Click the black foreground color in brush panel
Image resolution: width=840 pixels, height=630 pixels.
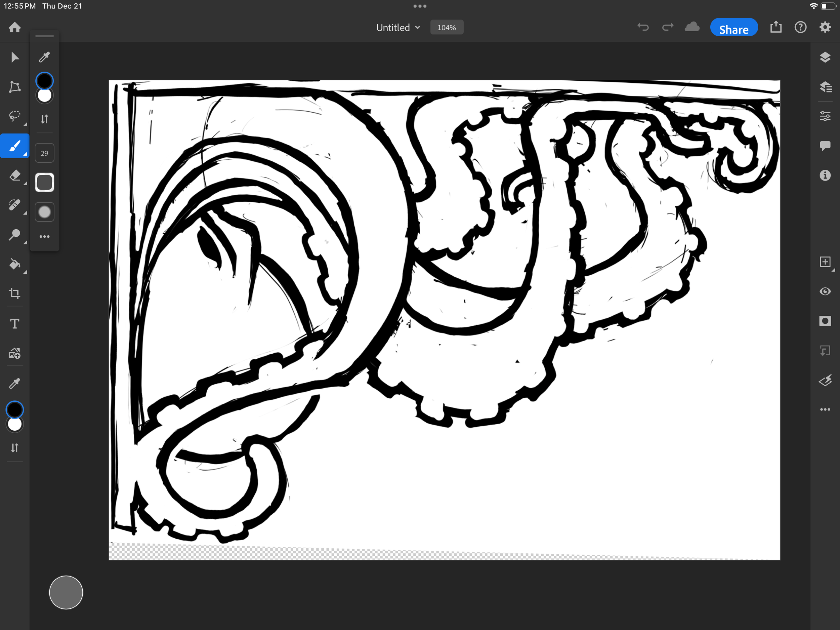44,81
